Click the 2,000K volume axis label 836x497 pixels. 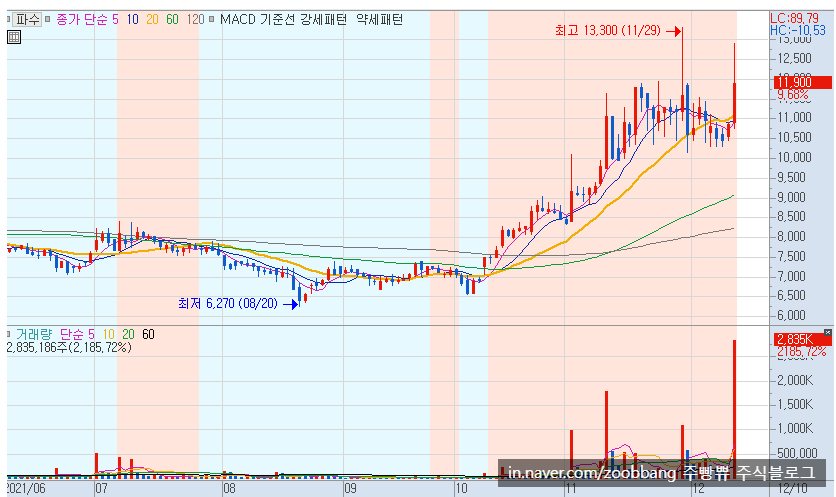(x=794, y=380)
